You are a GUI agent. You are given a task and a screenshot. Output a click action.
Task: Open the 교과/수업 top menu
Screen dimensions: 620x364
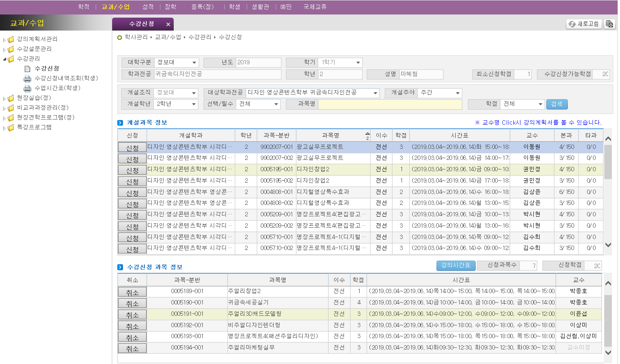pos(115,7)
